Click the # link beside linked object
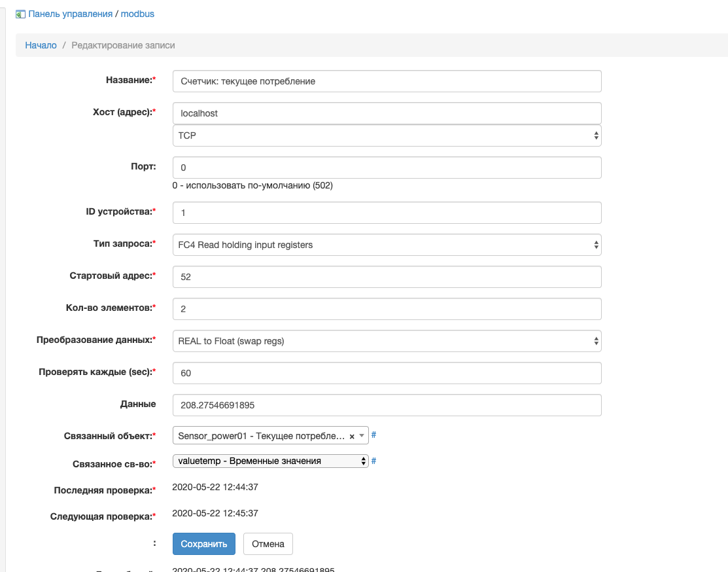Viewport: 728px width, 572px height. pyautogui.click(x=373, y=435)
